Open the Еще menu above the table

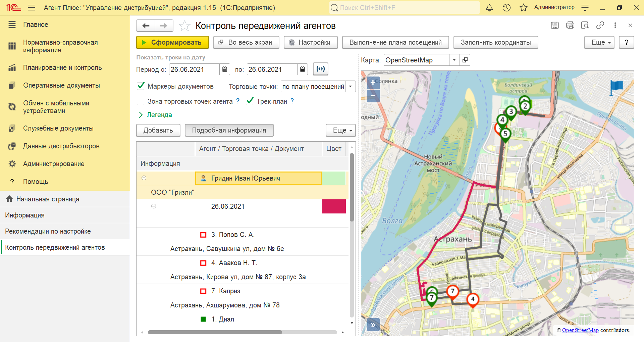pos(341,130)
